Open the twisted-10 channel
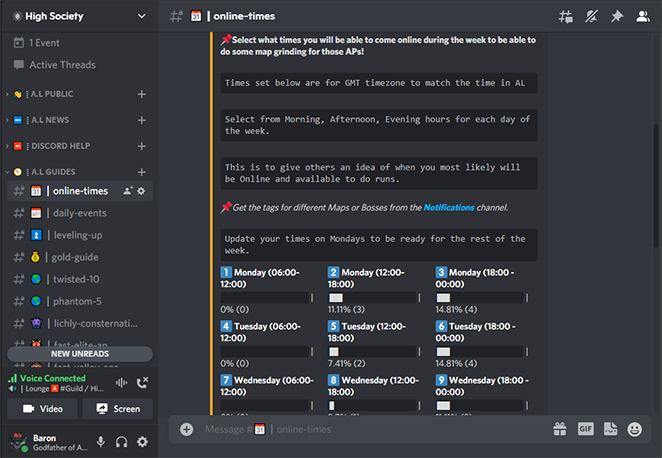The width and height of the screenshot is (662, 458). 80,279
